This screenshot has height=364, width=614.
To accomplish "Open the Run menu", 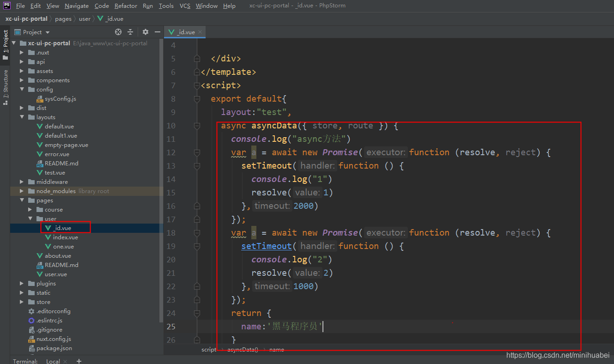I will click(x=148, y=6).
